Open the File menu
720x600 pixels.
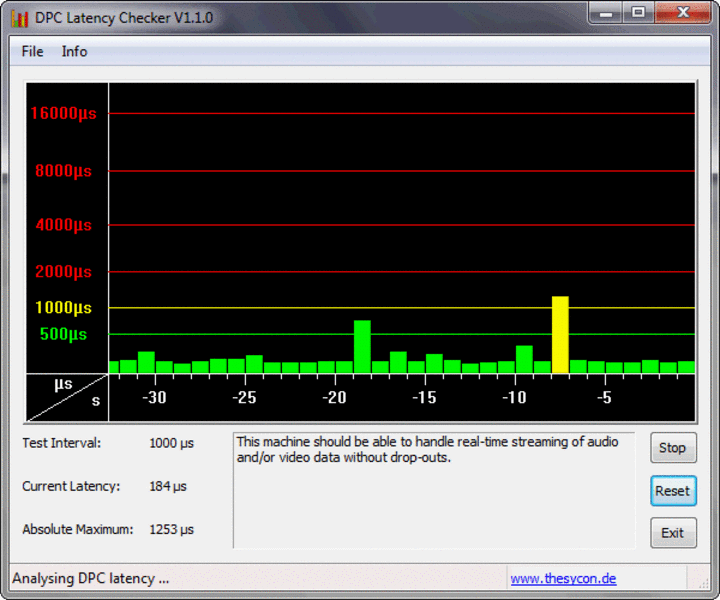click(x=33, y=51)
